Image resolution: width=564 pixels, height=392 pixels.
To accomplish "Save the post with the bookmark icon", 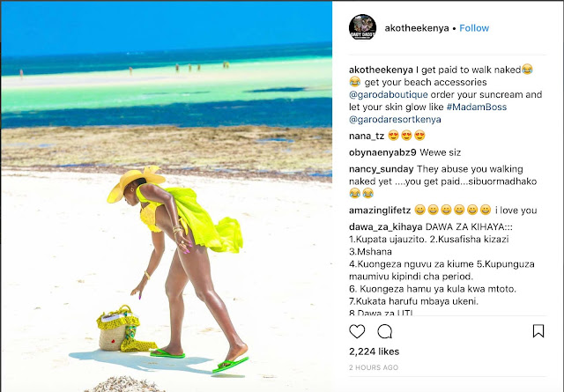I will point(538,331).
